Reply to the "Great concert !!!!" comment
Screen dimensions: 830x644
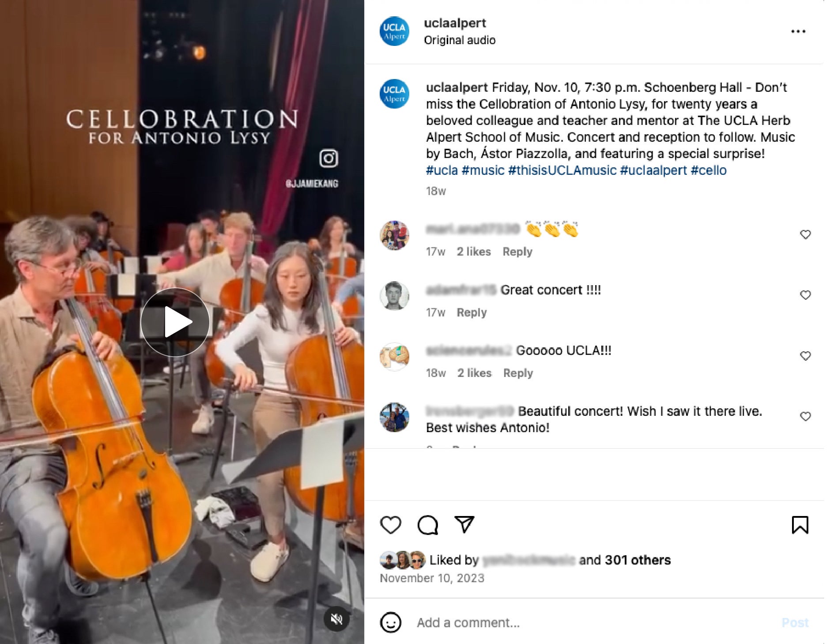[472, 313]
